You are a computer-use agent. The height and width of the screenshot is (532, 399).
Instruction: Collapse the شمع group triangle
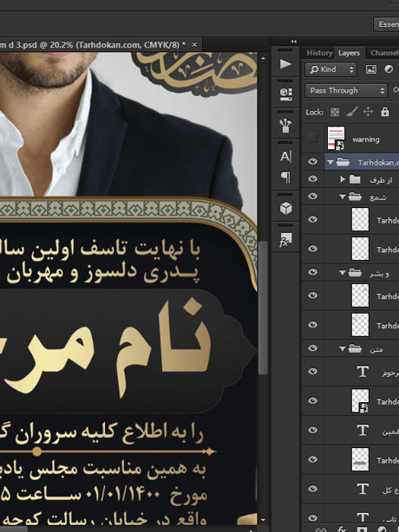click(342, 197)
